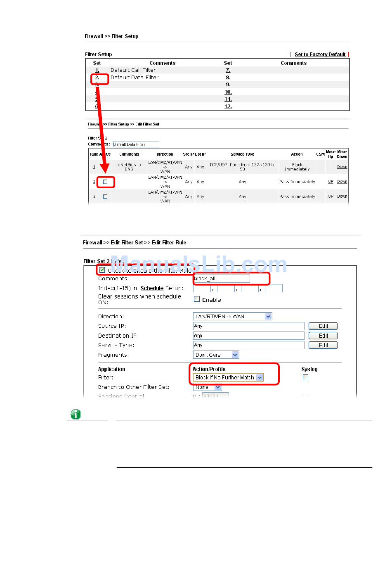The width and height of the screenshot is (392, 573).
Task: Move rule 1 Down
Action: tap(342, 167)
